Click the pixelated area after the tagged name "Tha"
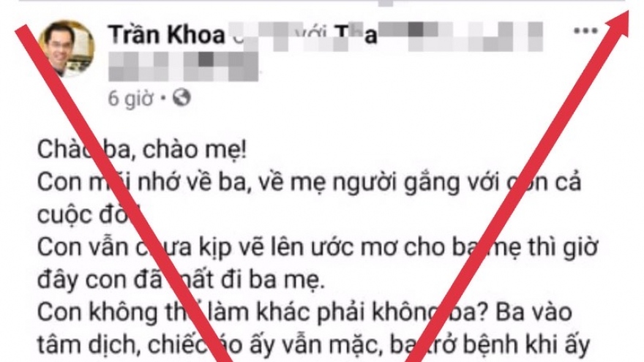The width and height of the screenshot is (644, 362). [x=460, y=36]
